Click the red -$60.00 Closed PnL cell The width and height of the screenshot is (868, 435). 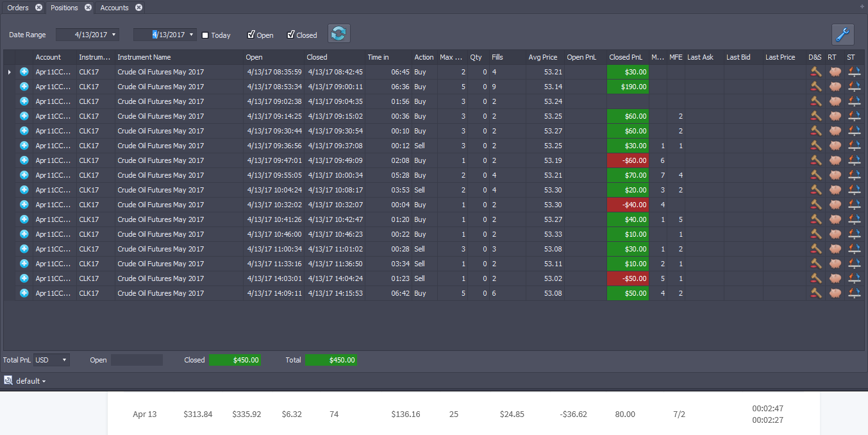click(x=628, y=160)
